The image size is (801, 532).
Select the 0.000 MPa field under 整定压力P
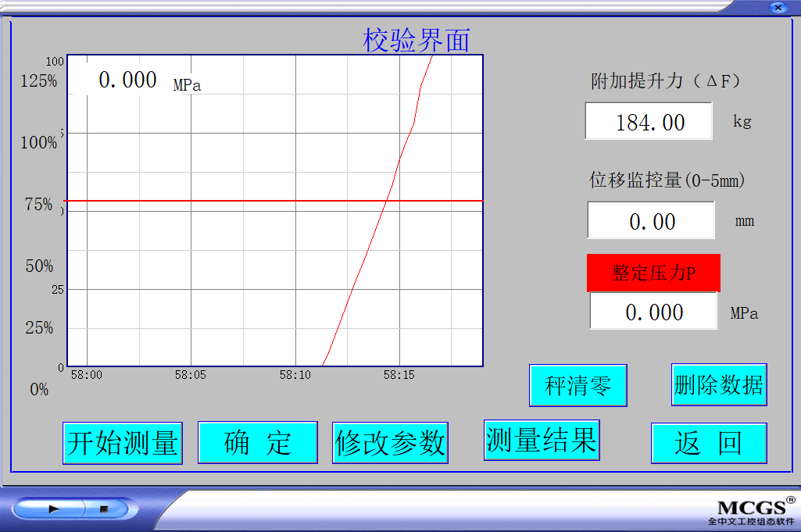tap(653, 312)
